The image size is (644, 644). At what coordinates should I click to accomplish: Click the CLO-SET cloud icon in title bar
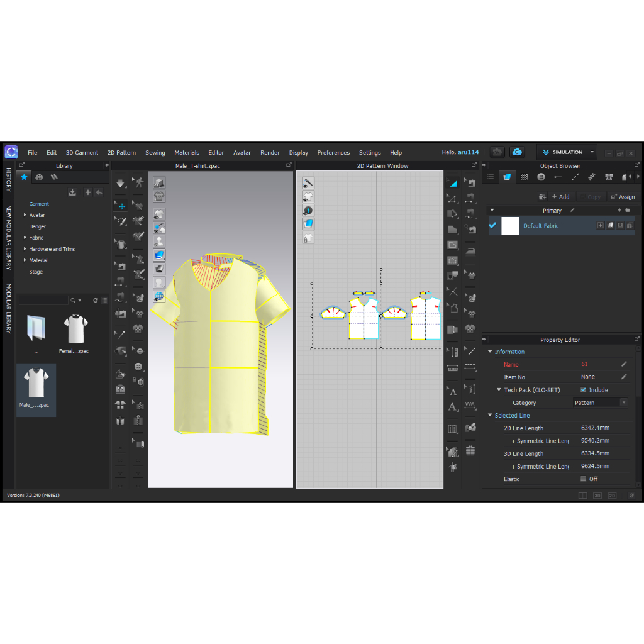[x=517, y=152]
